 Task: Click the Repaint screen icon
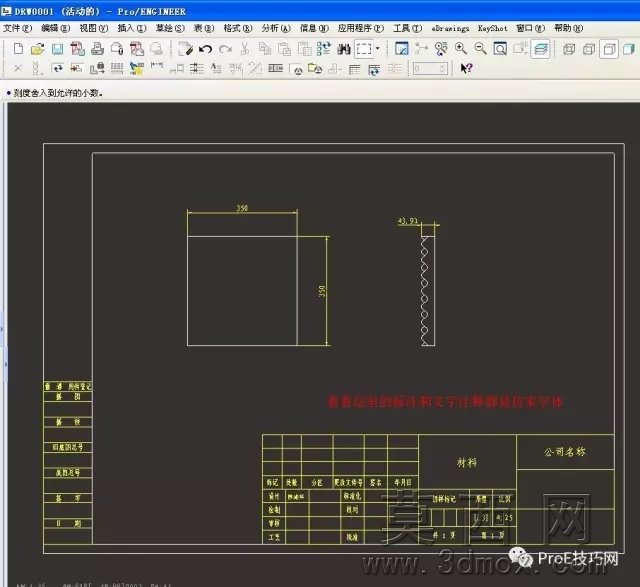tap(401, 49)
